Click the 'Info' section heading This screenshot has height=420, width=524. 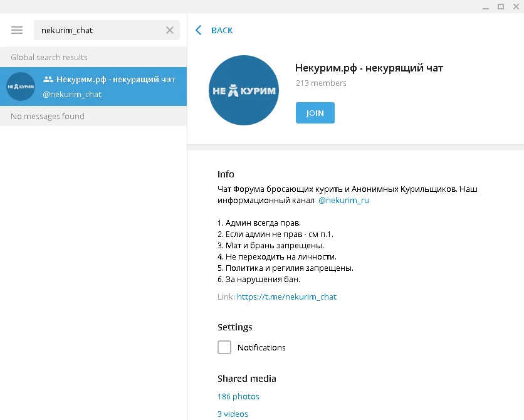click(226, 174)
